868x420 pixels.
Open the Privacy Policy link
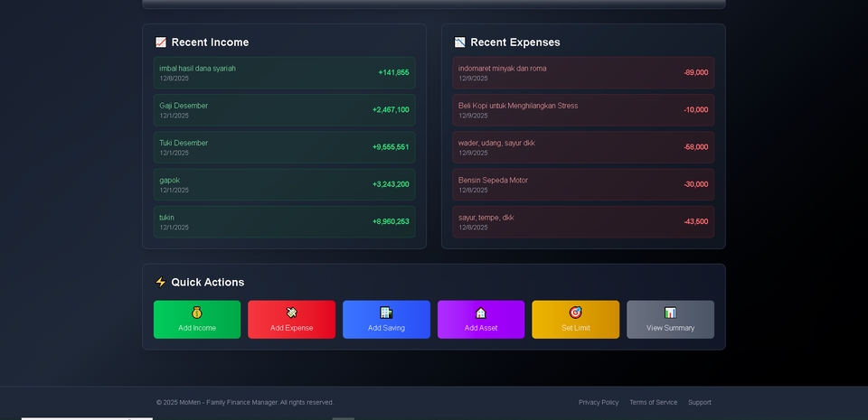point(599,403)
